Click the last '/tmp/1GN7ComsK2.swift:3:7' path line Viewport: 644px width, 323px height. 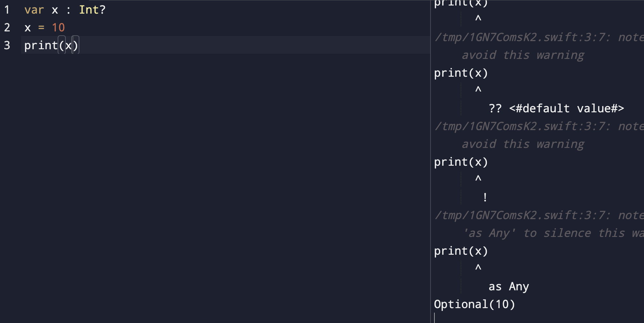coord(522,215)
